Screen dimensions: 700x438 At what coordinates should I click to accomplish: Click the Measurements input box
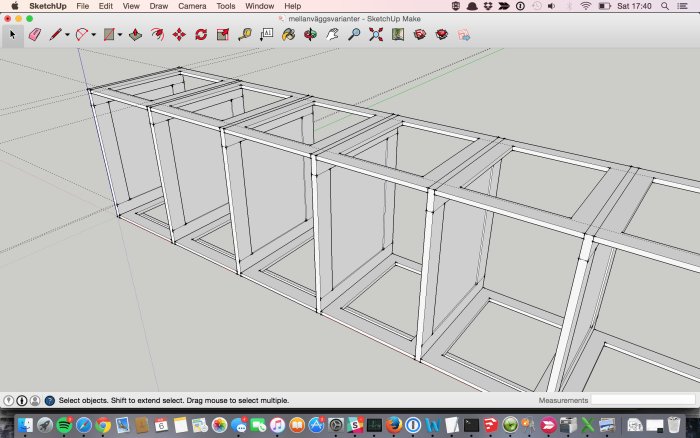pos(643,400)
